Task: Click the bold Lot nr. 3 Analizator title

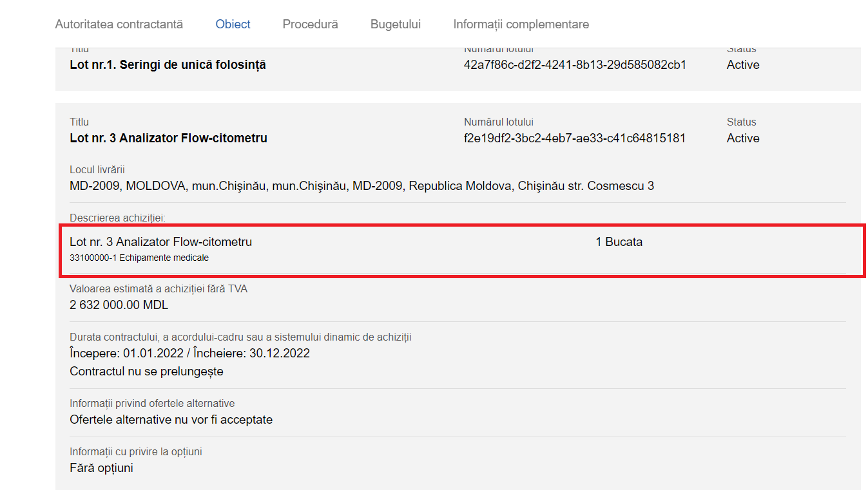Action: tap(168, 138)
